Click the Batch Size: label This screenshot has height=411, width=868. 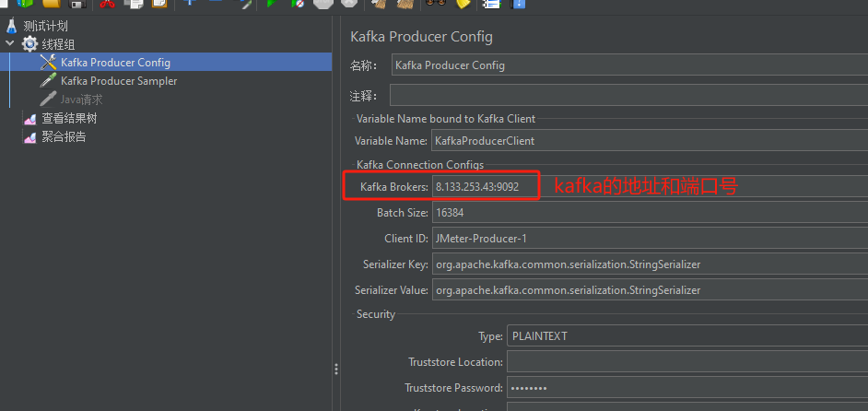click(403, 213)
